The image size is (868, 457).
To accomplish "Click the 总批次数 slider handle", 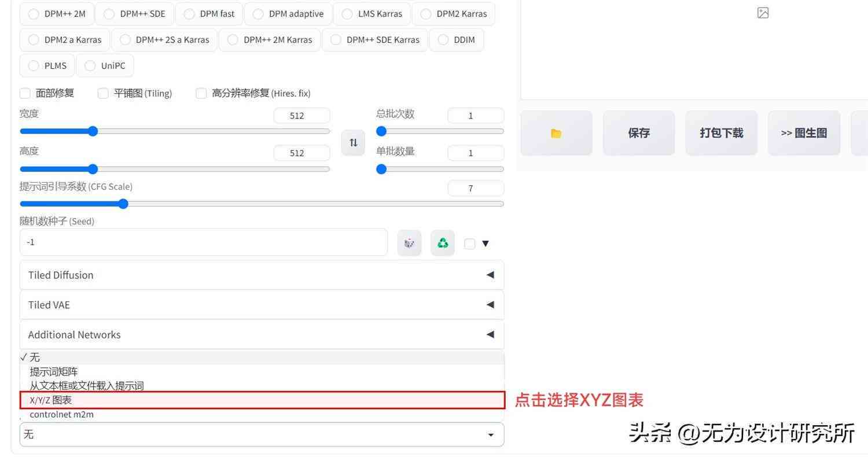I will tap(381, 131).
